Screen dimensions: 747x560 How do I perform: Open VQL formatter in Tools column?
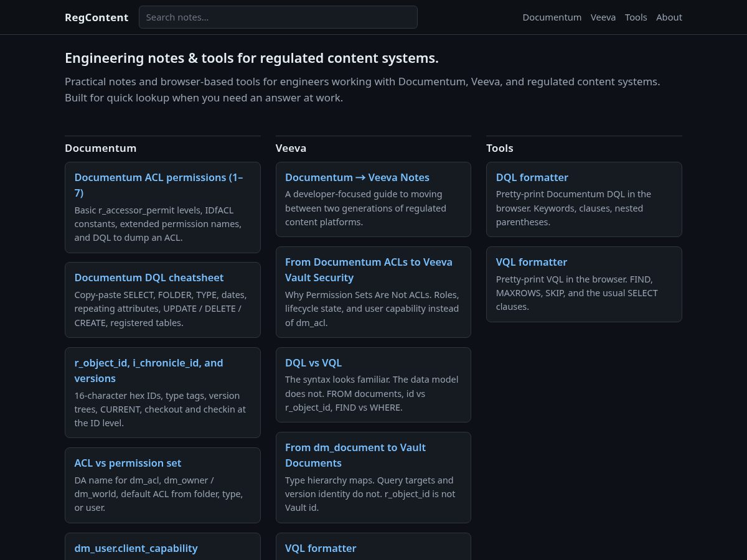point(584,284)
